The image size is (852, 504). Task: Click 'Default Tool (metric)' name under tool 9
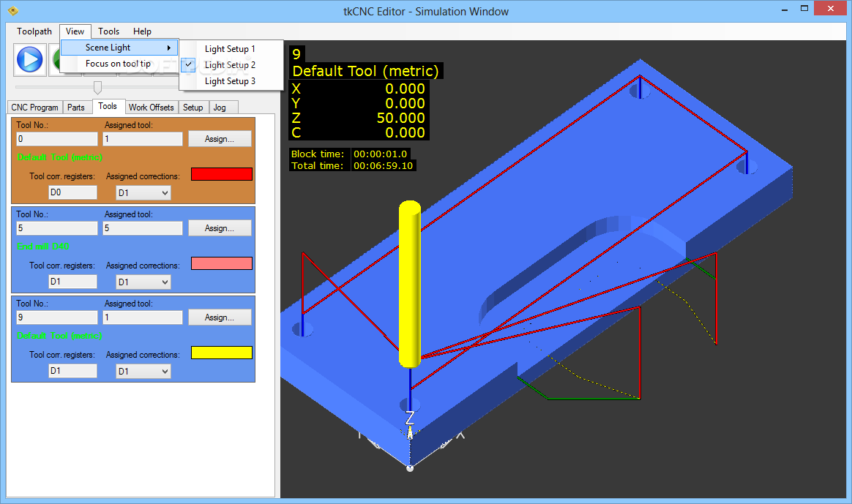60,336
